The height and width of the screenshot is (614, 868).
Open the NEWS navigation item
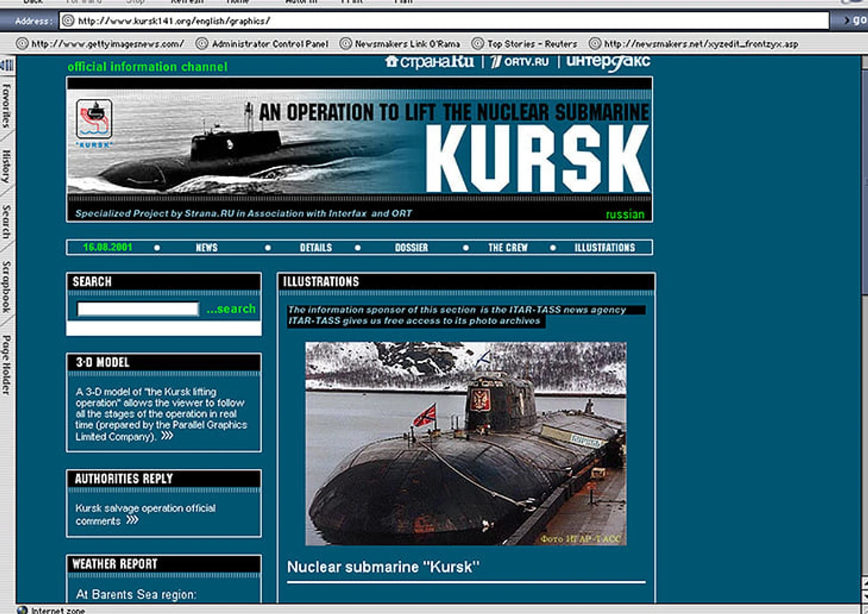206,248
